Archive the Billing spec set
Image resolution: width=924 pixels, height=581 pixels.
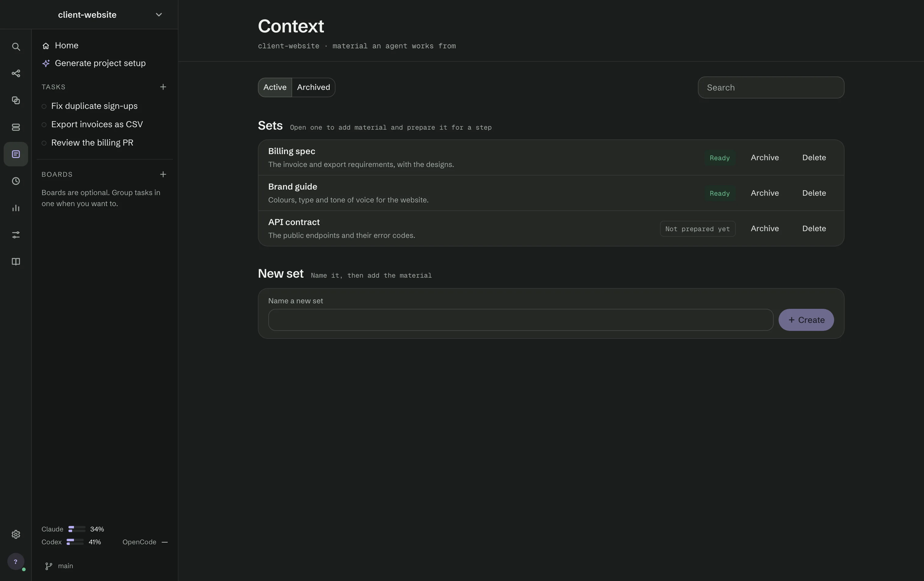click(x=765, y=157)
